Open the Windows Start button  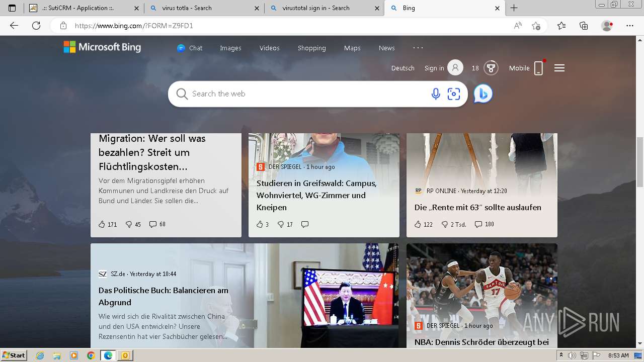click(x=14, y=355)
